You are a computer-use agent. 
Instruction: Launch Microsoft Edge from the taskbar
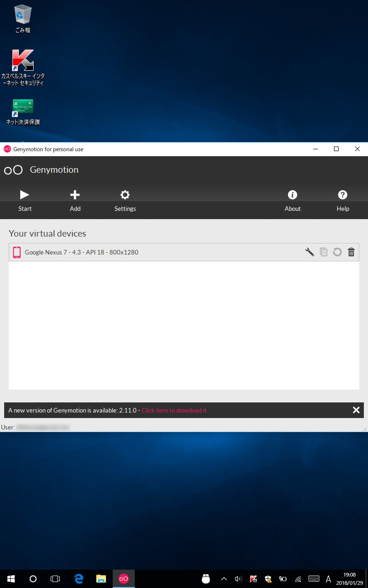tap(79, 579)
